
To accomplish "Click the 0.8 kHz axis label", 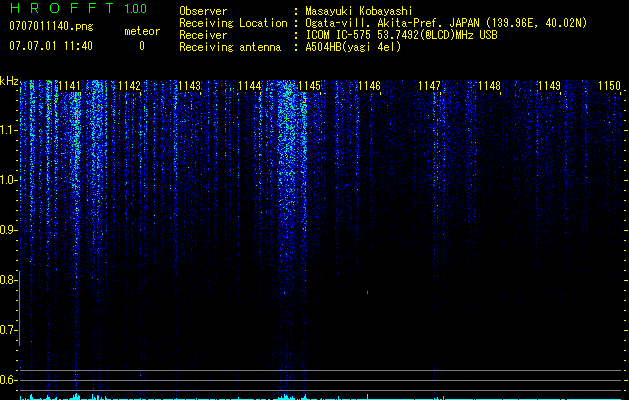I will pos(8,280).
